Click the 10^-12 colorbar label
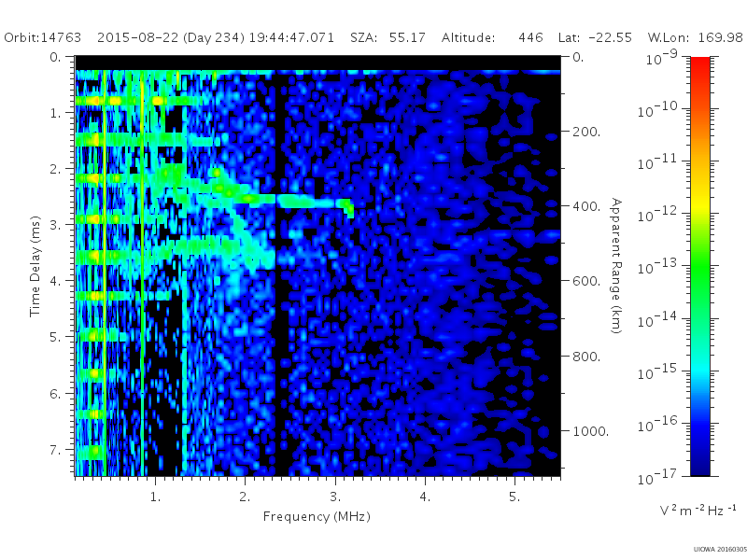 [657, 215]
